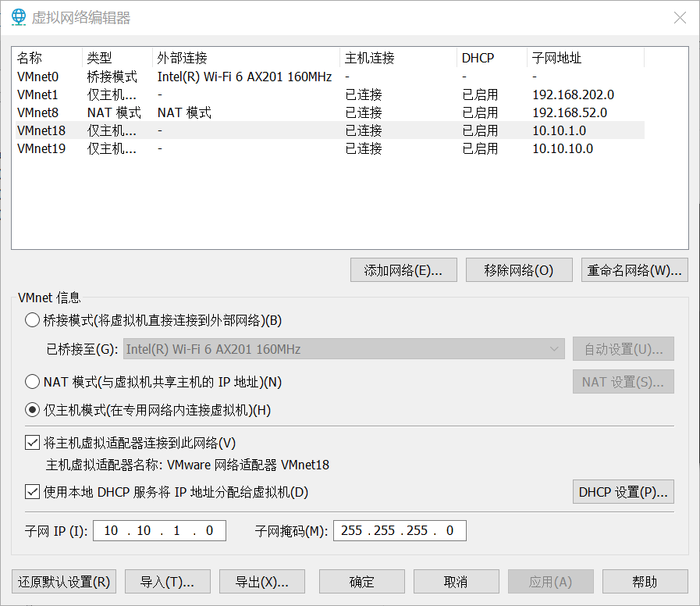Click subnet address 10.10.10.0
The width and height of the screenshot is (700, 606).
[x=563, y=148]
